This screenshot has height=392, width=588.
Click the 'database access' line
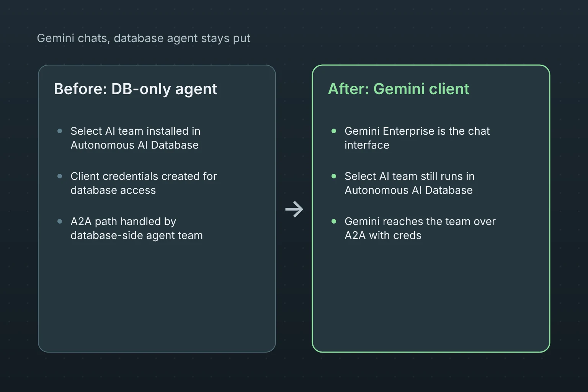tap(113, 190)
